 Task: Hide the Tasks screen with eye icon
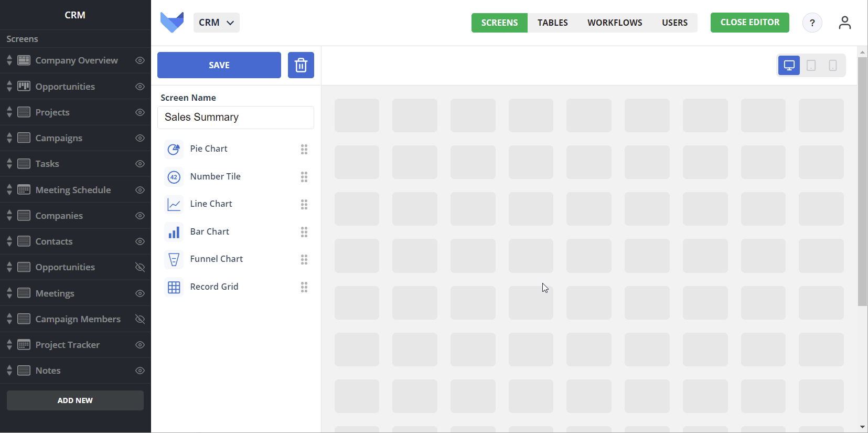tap(140, 164)
